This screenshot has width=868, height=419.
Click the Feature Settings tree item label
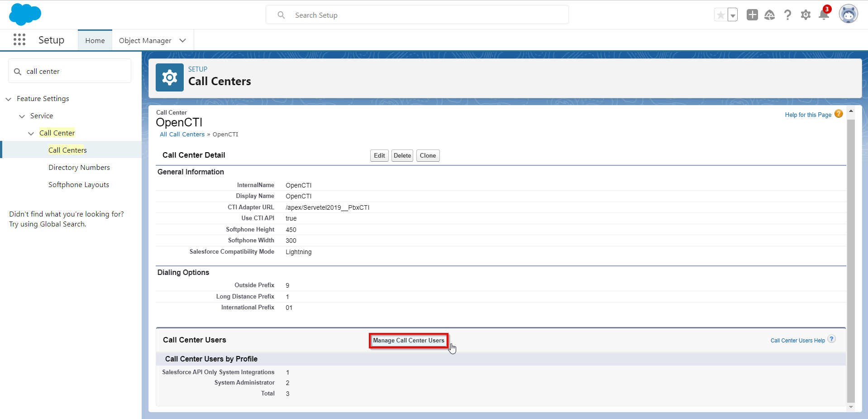coord(43,98)
